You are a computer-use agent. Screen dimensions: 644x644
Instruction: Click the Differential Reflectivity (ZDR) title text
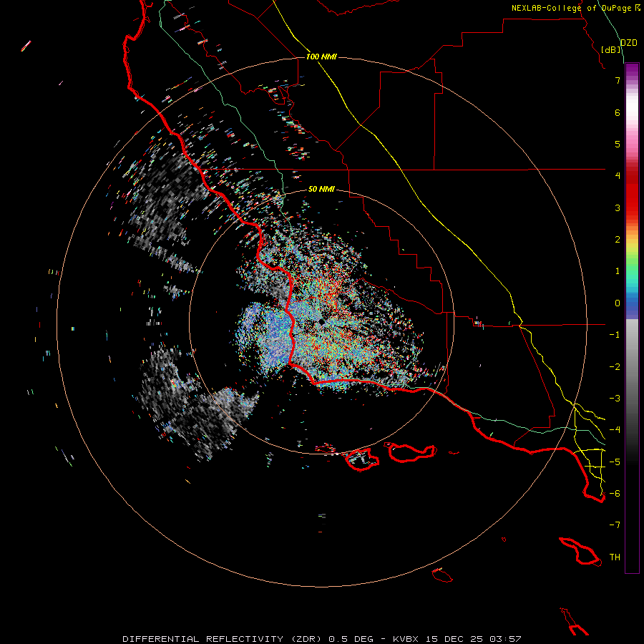tap(222, 639)
